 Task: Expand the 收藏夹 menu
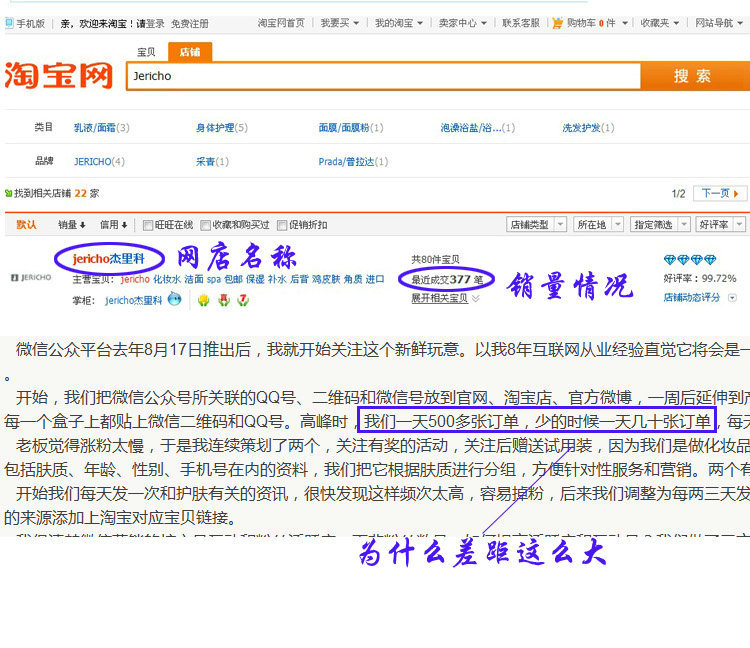[660, 23]
